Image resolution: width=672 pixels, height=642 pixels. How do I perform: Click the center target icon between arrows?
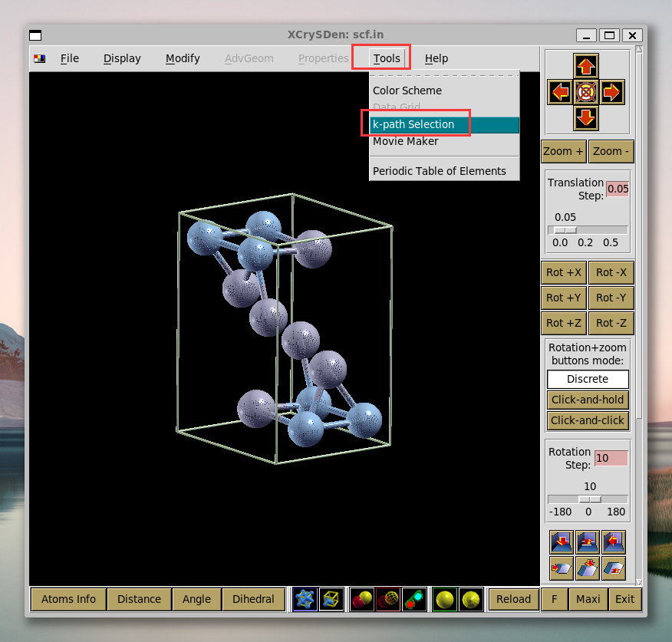point(586,92)
